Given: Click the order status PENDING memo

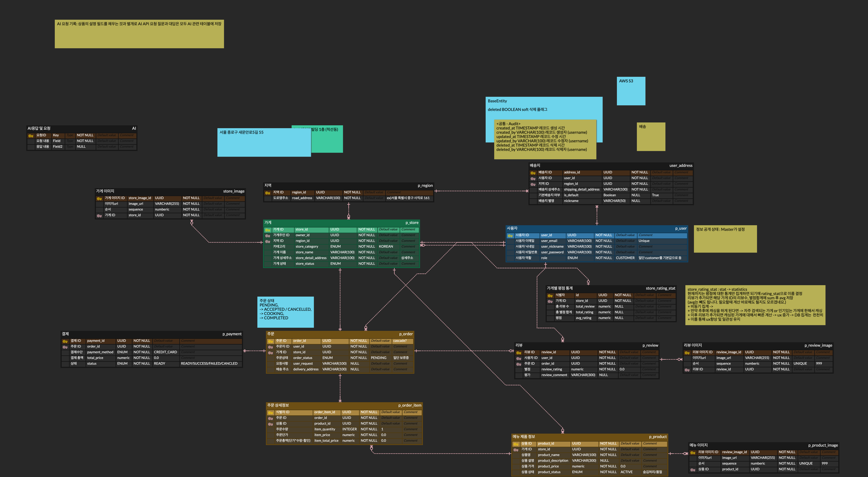Looking at the screenshot, I should click(x=285, y=312).
